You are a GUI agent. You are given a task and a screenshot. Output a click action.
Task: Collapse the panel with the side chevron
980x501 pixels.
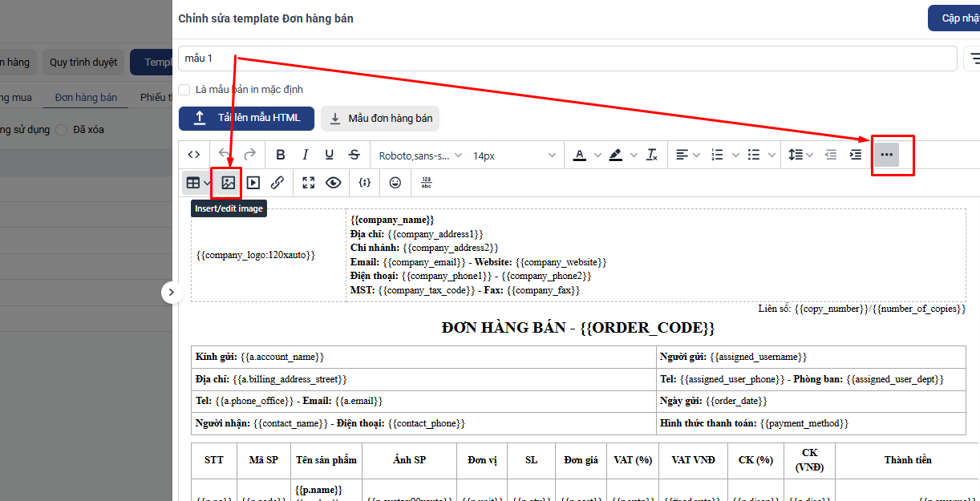(x=172, y=293)
